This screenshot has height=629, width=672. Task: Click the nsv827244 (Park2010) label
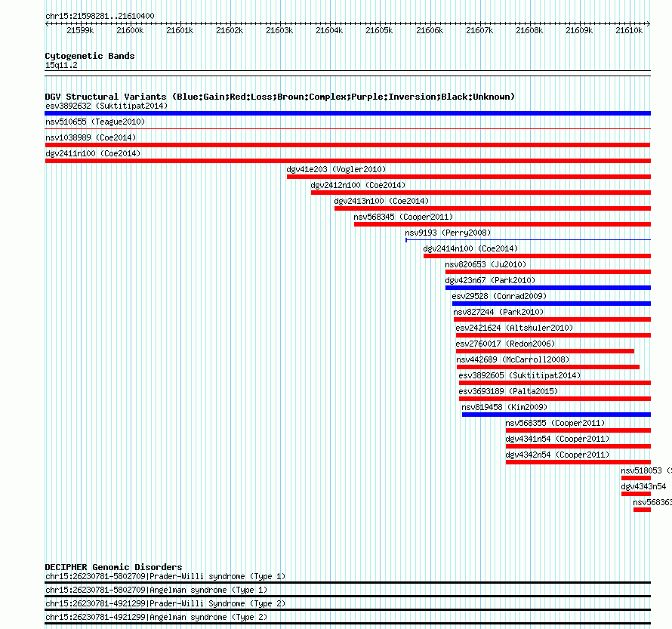[498, 312]
